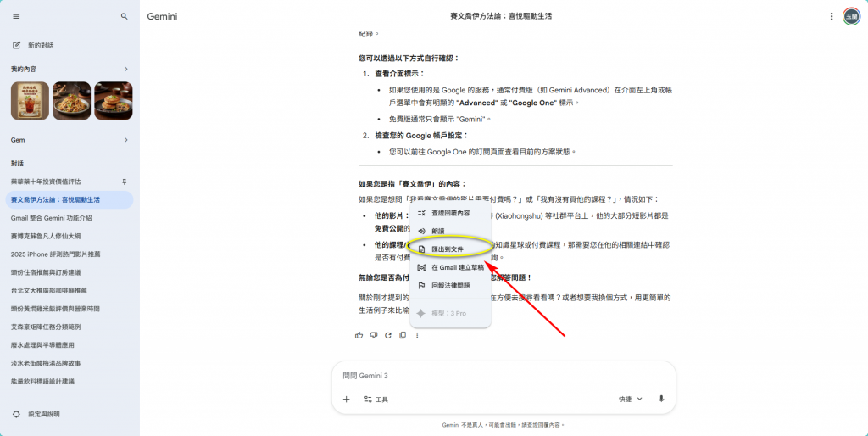Viewport: 868px width, 436px height.
Task: Open the 快捷 model mode dropdown
Action: (630, 400)
